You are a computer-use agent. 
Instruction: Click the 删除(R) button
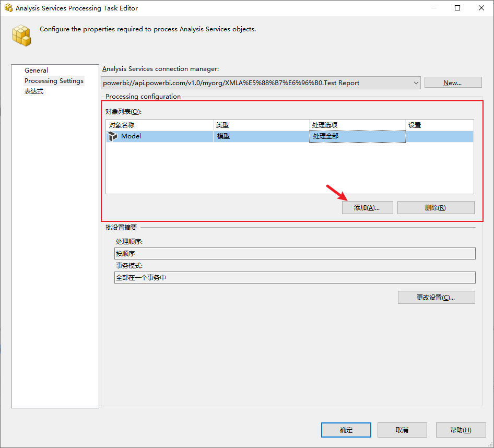[x=436, y=208]
